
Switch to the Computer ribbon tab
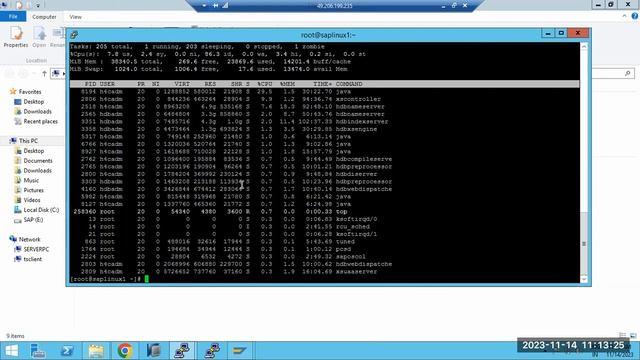(x=44, y=17)
